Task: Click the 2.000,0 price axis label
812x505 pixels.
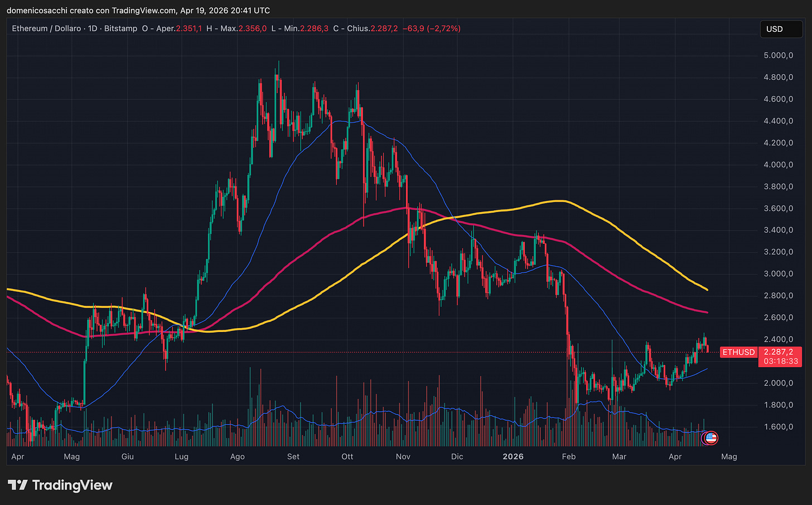Action: [x=779, y=383]
